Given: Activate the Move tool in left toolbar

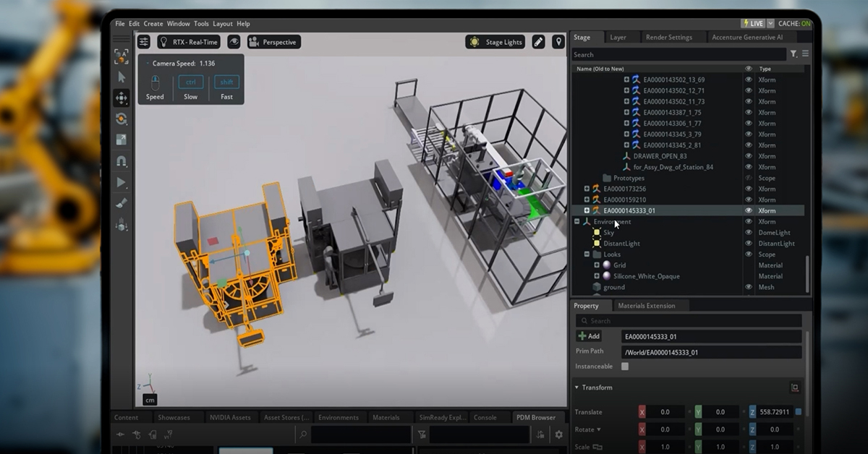Looking at the screenshot, I should [x=122, y=98].
